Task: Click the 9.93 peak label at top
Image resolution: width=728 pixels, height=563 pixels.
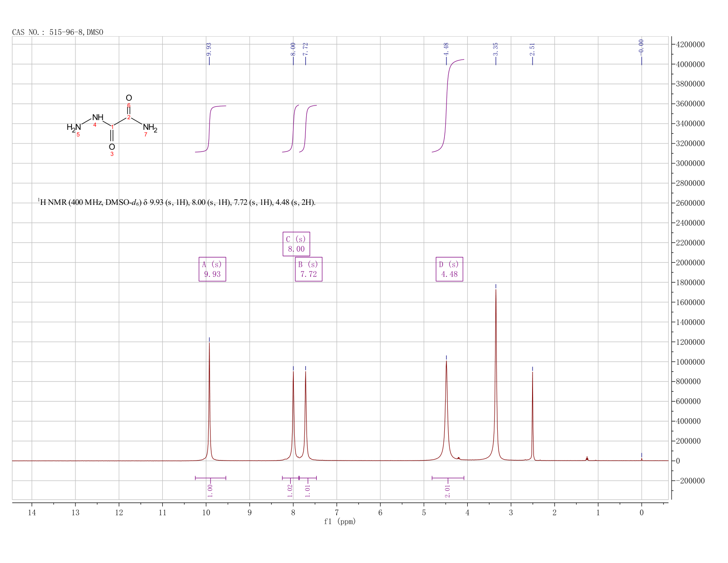Action: pyautogui.click(x=209, y=49)
